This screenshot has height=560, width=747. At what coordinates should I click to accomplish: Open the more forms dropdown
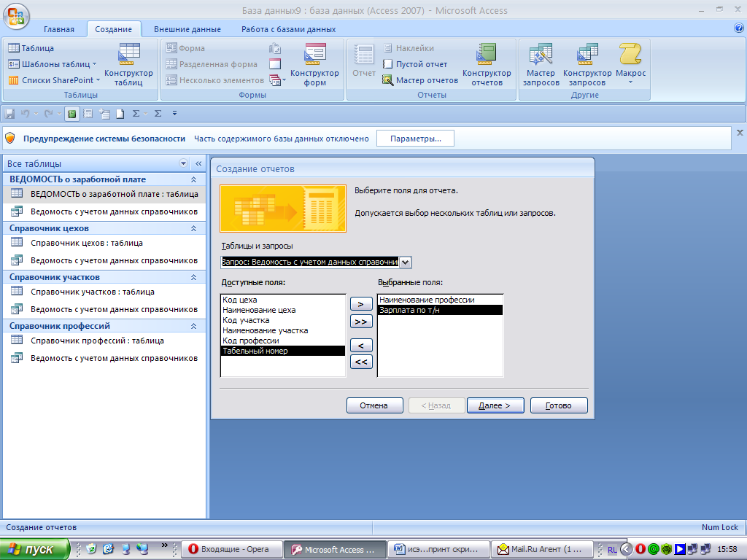point(277,80)
